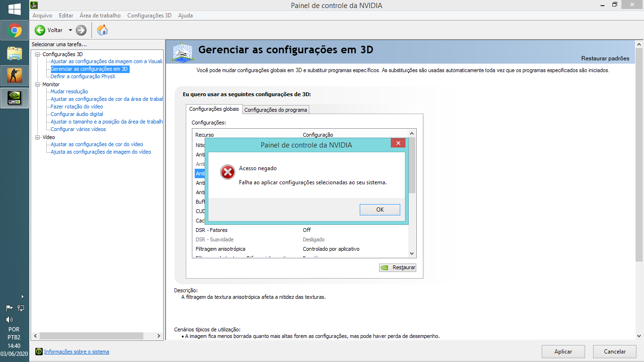Click the network tray icon
Image resolution: width=644 pixels, height=362 pixels.
[x=21, y=308]
